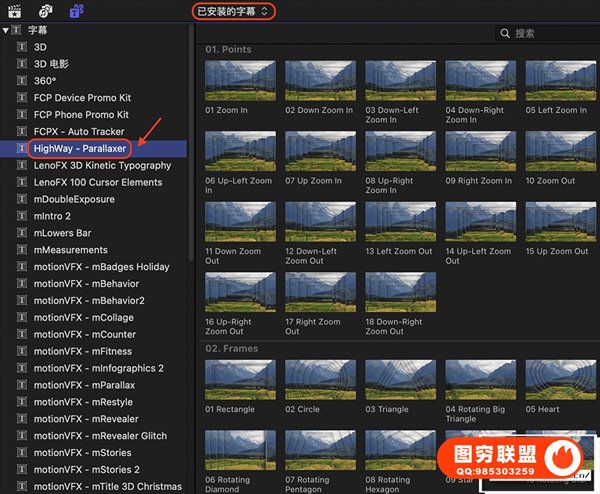This screenshot has width=600, height=494.
Task: Click the title icon beside mDoubleExposure
Action: 23,199
